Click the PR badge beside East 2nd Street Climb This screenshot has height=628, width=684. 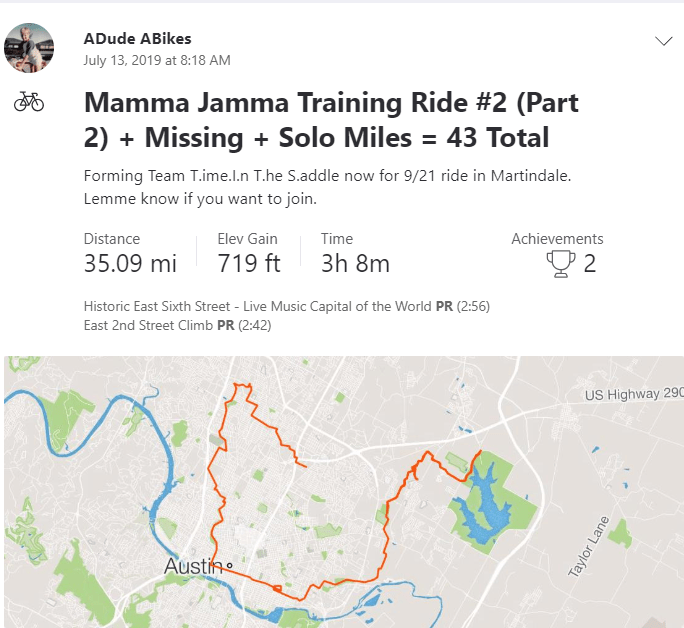pyautogui.click(x=226, y=325)
